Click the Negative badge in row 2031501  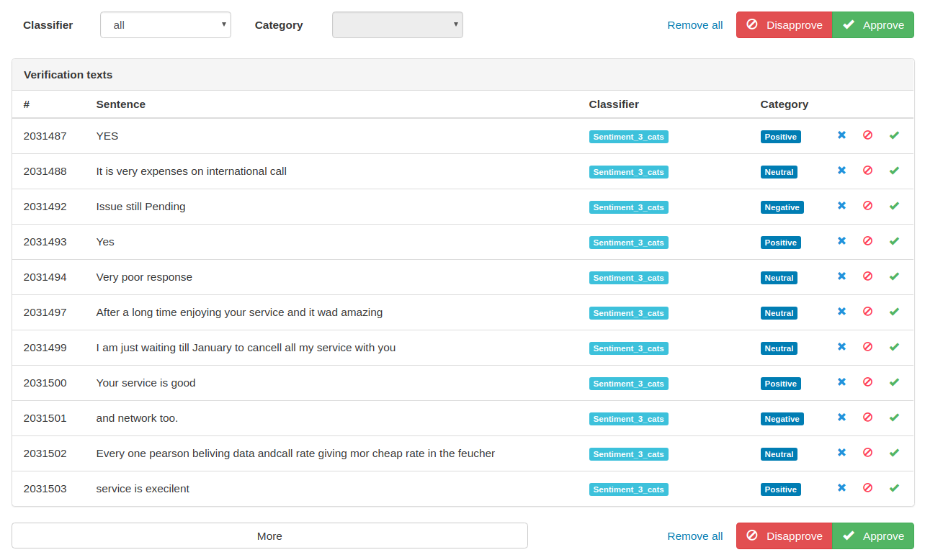(782, 419)
